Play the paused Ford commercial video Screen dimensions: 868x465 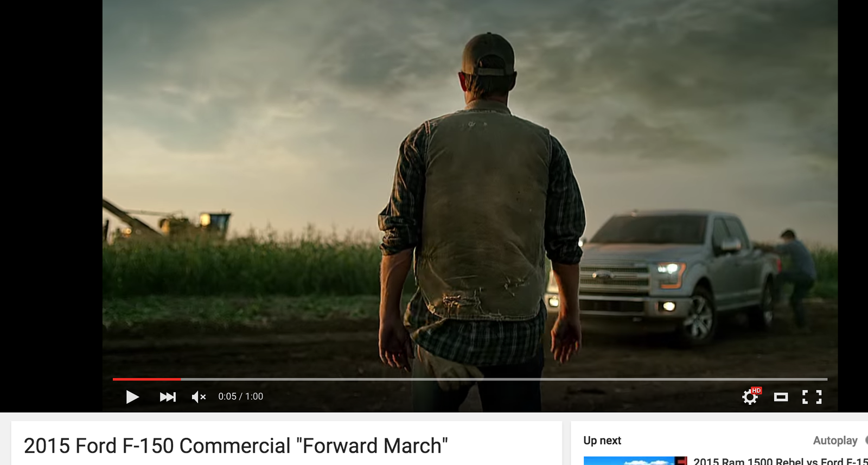click(132, 397)
